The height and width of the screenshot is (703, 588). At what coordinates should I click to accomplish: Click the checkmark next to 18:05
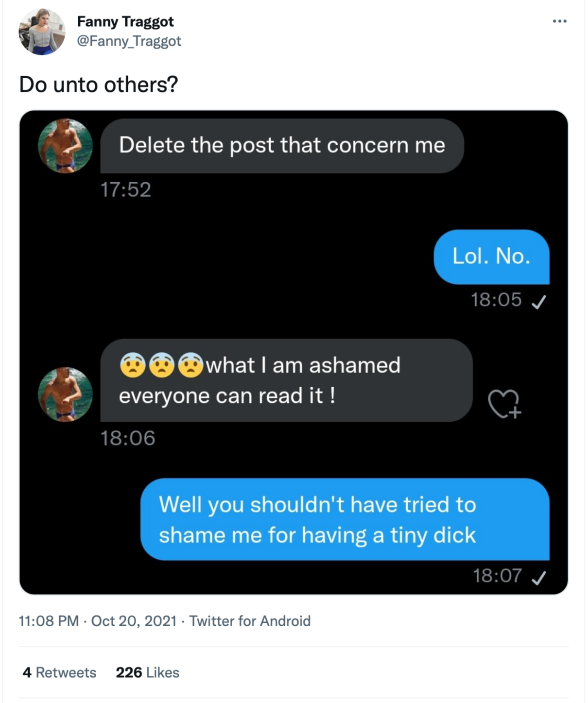click(x=538, y=302)
